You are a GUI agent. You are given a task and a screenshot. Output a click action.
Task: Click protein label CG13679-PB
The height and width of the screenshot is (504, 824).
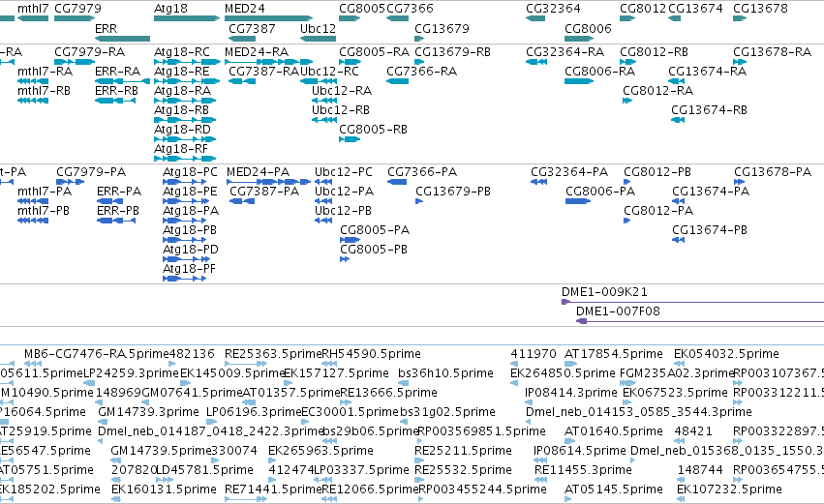coord(453,192)
